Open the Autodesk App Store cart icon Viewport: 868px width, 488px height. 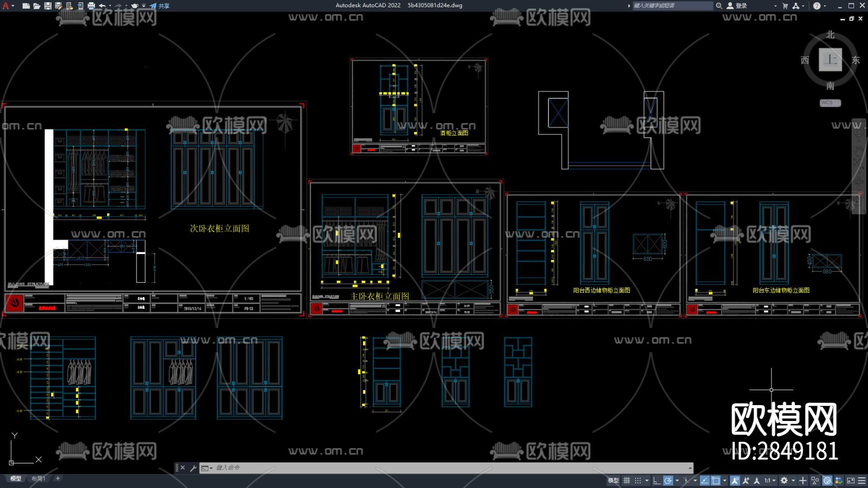(785, 6)
